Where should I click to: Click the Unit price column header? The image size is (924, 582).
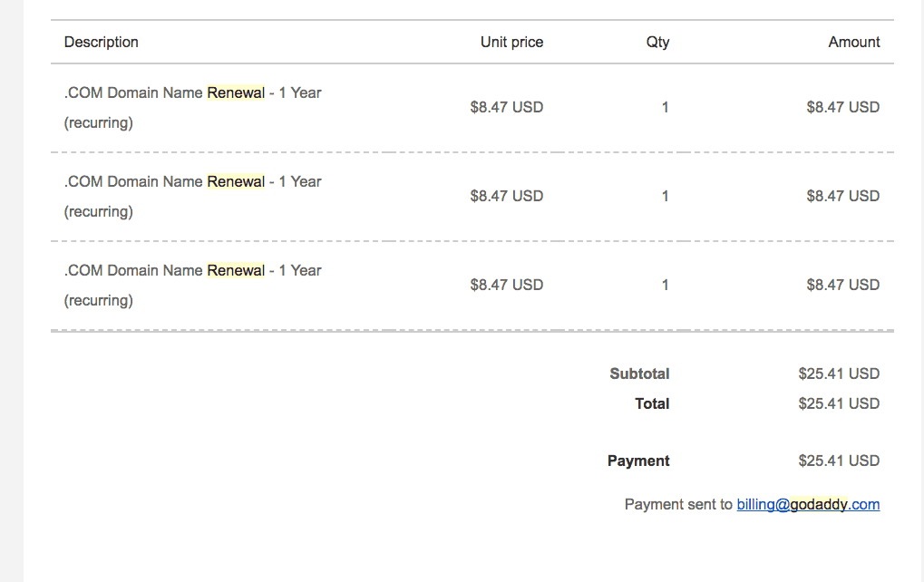click(511, 43)
